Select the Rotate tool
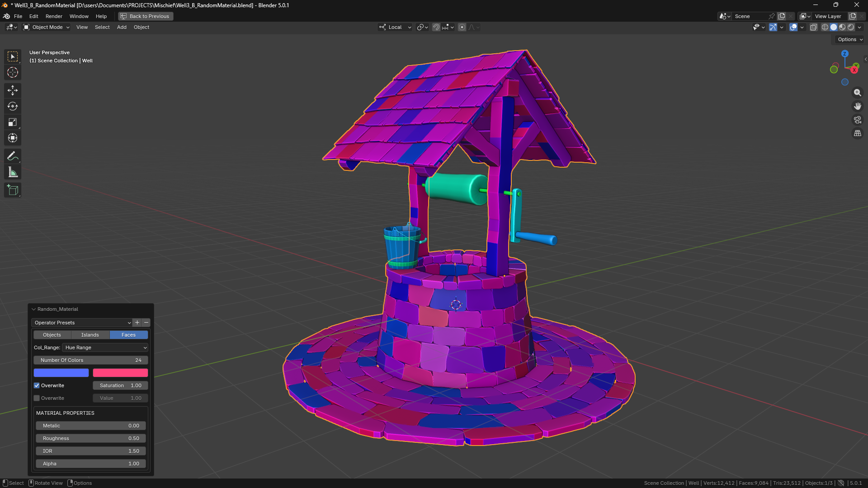This screenshot has height=488, width=868. click(13, 106)
